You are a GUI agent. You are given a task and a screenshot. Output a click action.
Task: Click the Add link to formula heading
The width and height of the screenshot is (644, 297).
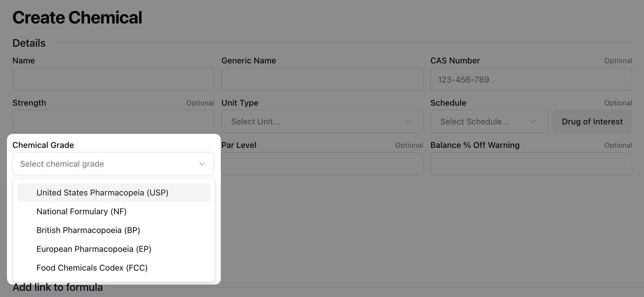58,288
